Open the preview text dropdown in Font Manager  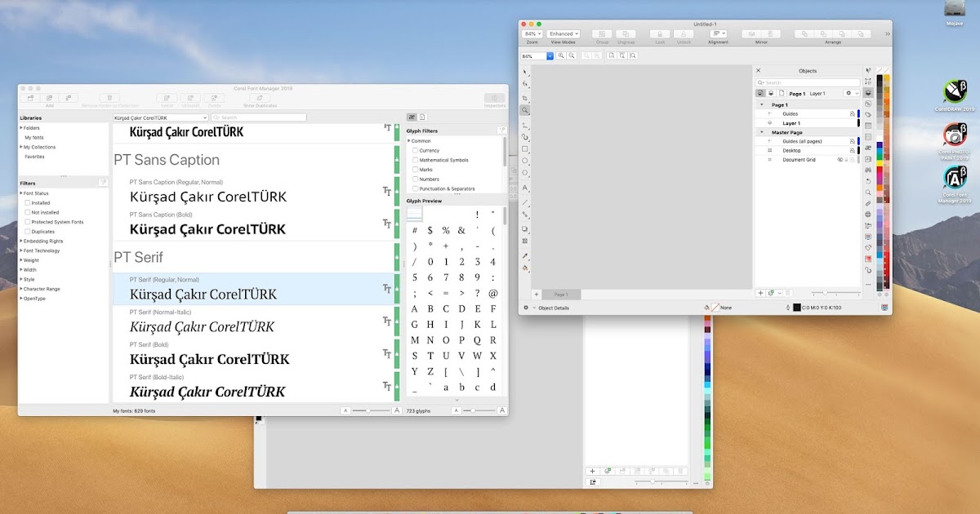tap(161, 117)
